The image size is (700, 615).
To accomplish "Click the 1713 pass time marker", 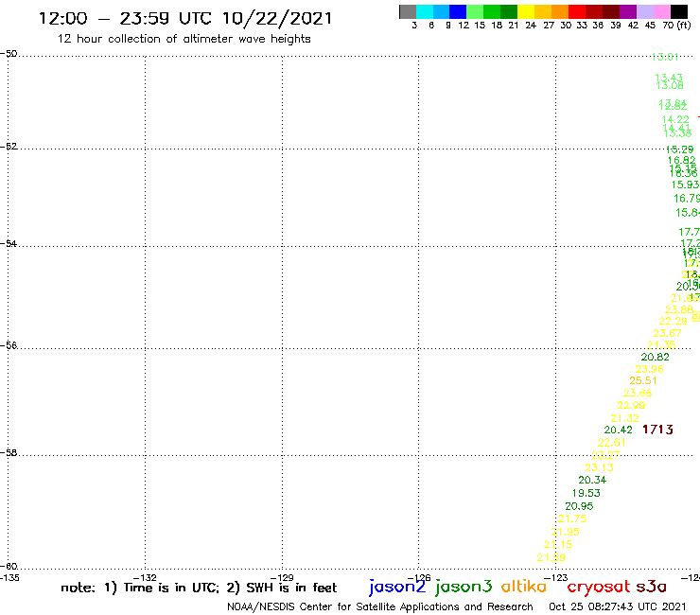I will (x=657, y=430).
